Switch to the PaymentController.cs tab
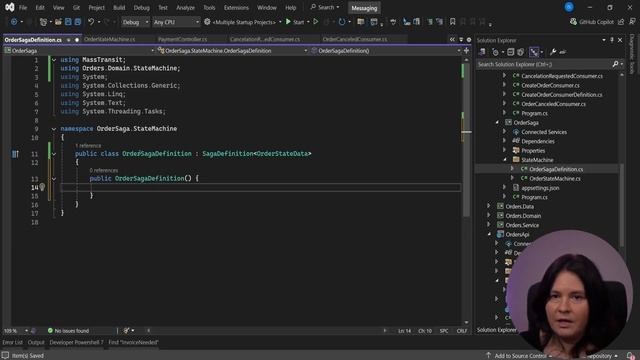Screen dimensions: 640x360 tap(182, 40)
